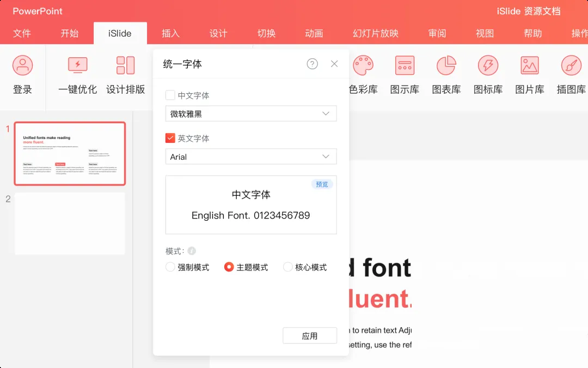Switch to the 开始 ribbon tab
Viewport: 588px width, 368px height.
point(70,33)
